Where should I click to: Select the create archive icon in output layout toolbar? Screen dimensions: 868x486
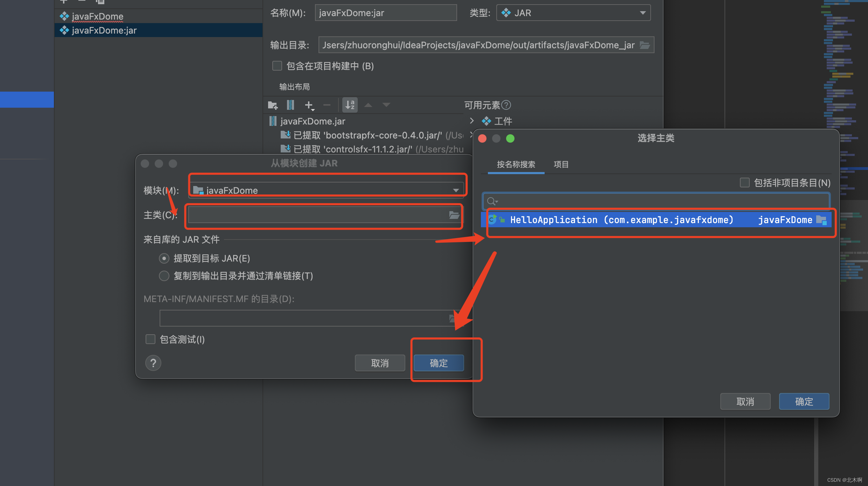point(290,105)
